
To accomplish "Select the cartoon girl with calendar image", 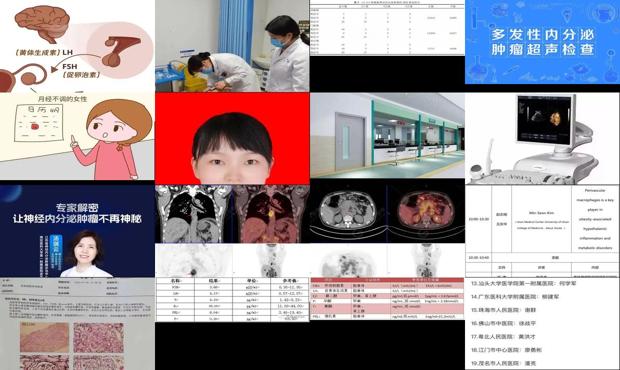I will coord(77,136).
